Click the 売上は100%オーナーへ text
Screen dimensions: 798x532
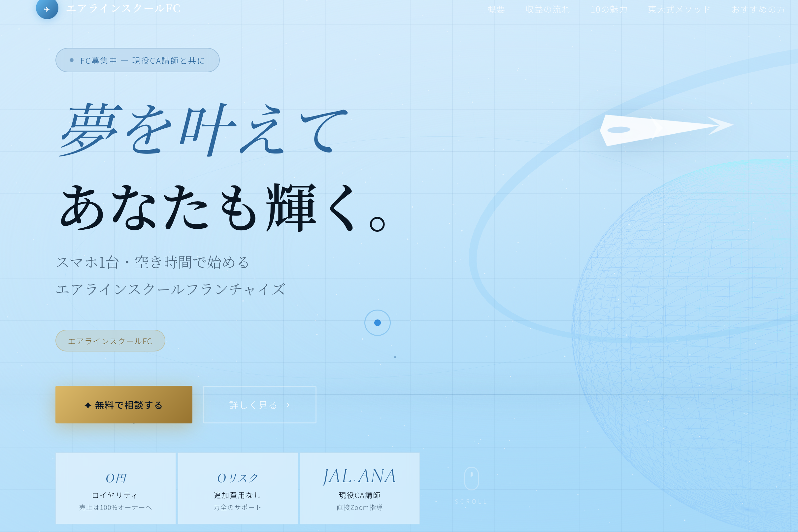116,507
